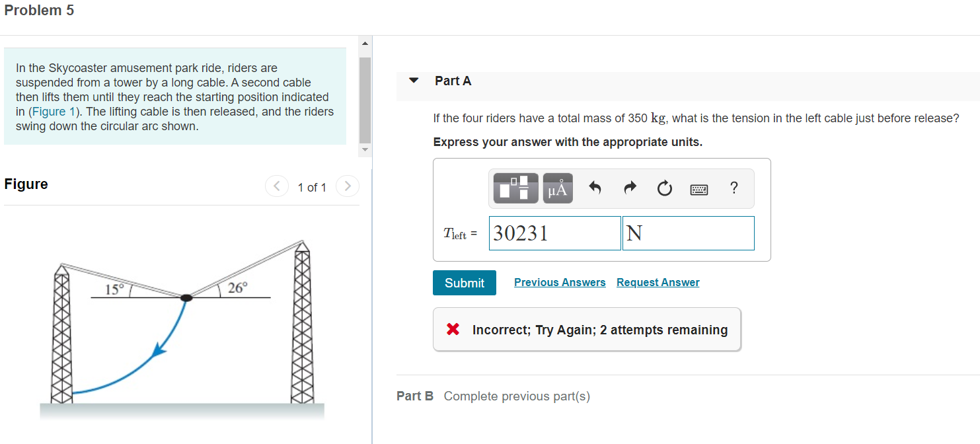Screen dimensions: 980x444
Task: Open the keyboard shortcuts icon
Action: (699, 190)
